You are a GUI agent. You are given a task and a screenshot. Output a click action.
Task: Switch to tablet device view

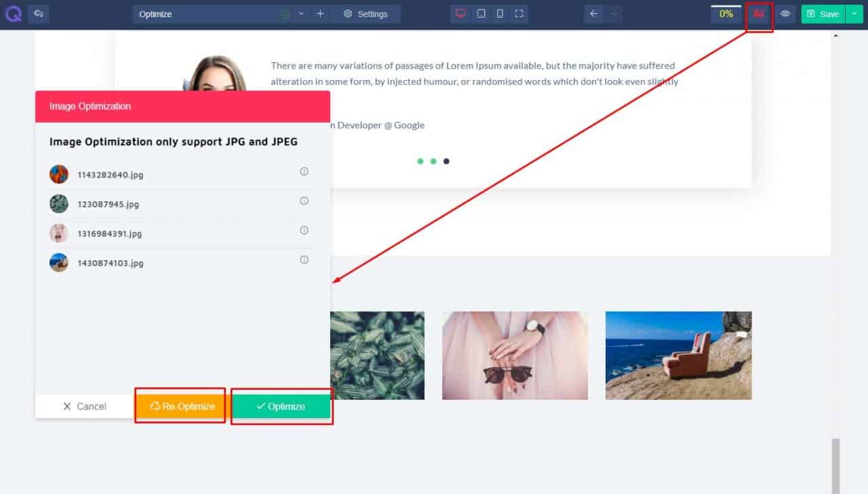click(x=481, y=14)
